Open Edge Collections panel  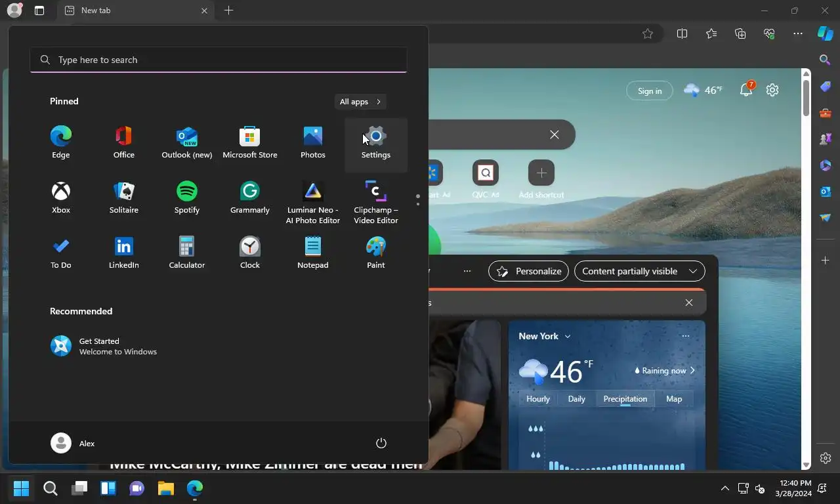[740, 34]
